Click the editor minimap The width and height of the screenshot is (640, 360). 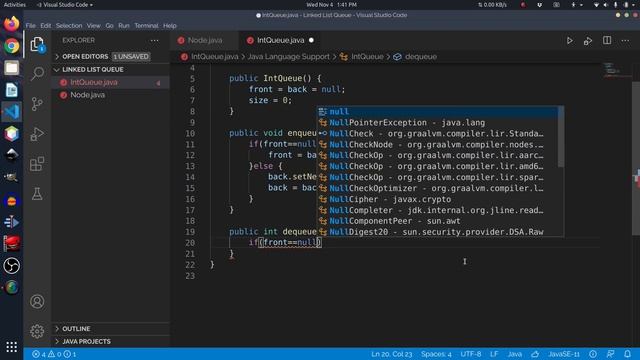[616, 71]
